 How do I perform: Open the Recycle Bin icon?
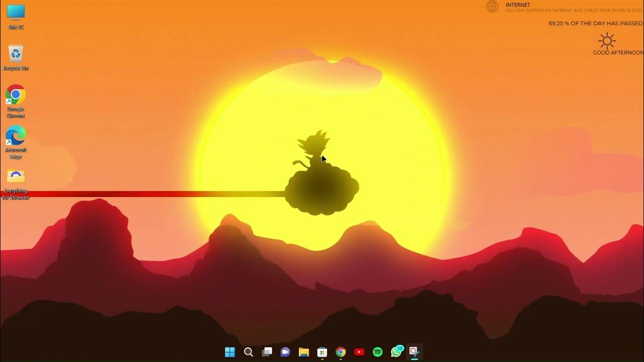16,57
